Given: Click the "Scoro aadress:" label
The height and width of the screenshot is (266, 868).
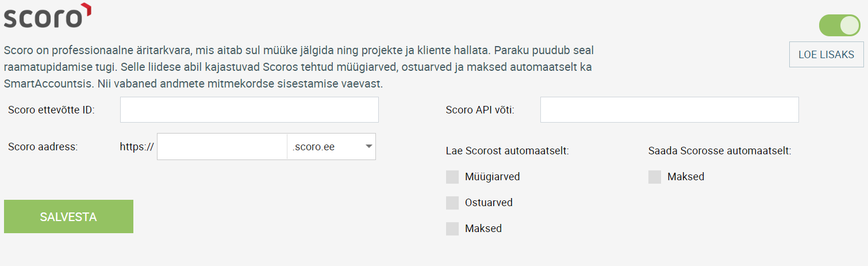Looking at the screenshot, I should click(43, 147).
